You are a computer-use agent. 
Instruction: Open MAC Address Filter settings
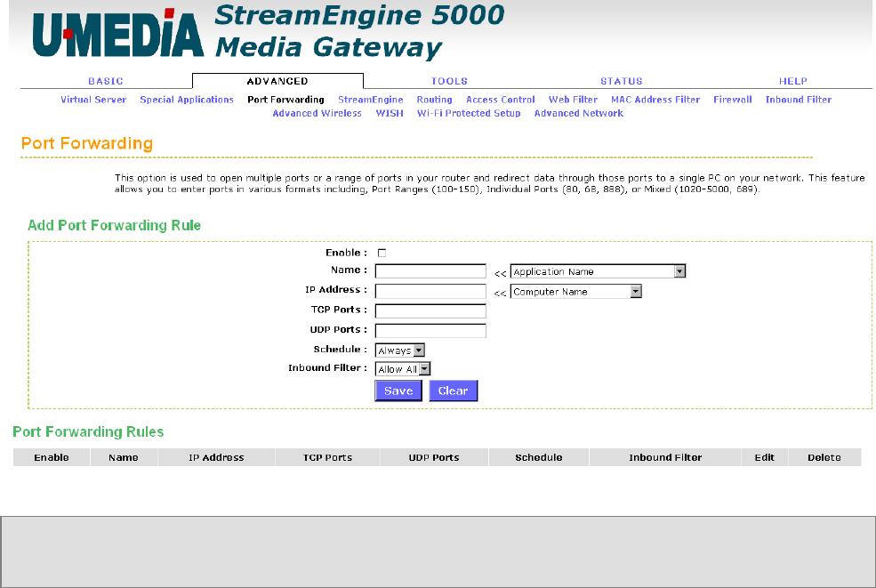(x=655, y=100)
